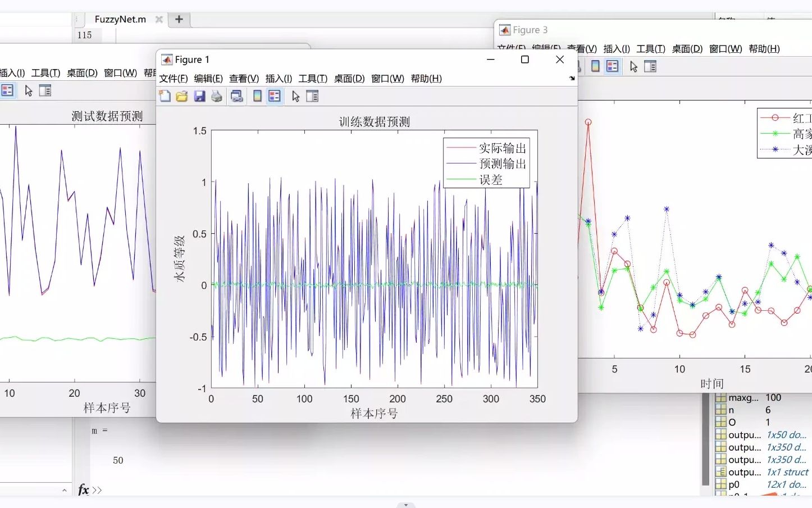812x508 pixels.
Task: Open Property Inspector icon in Figure 3 toolbar
Action: [650, 66]
